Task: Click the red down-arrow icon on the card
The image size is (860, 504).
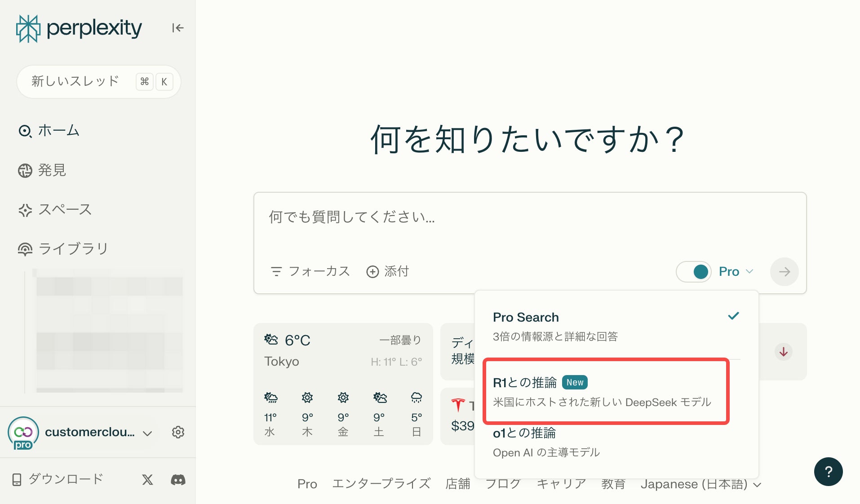Action: click(x=783, y=352)
